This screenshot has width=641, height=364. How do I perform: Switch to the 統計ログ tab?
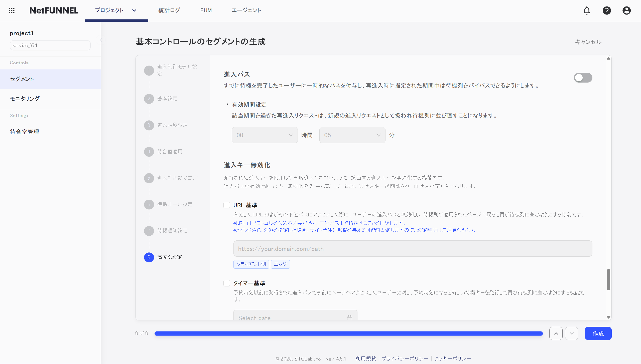169,11
